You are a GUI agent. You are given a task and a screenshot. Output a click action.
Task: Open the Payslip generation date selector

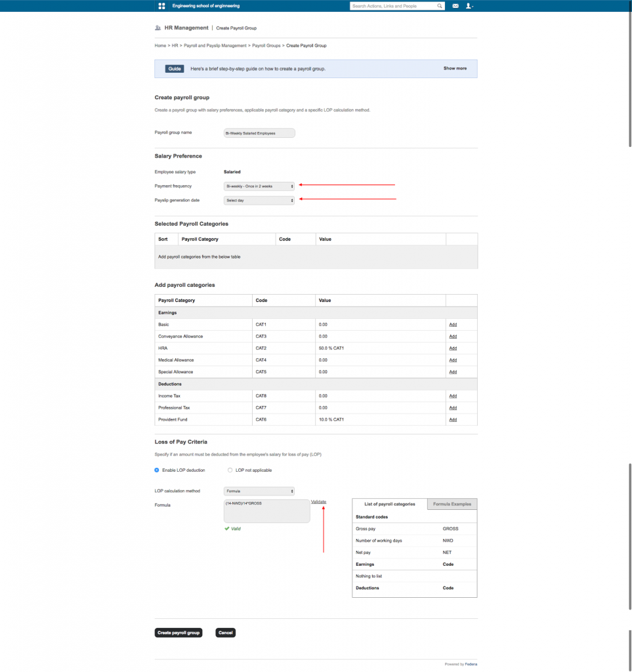point(259,200)
